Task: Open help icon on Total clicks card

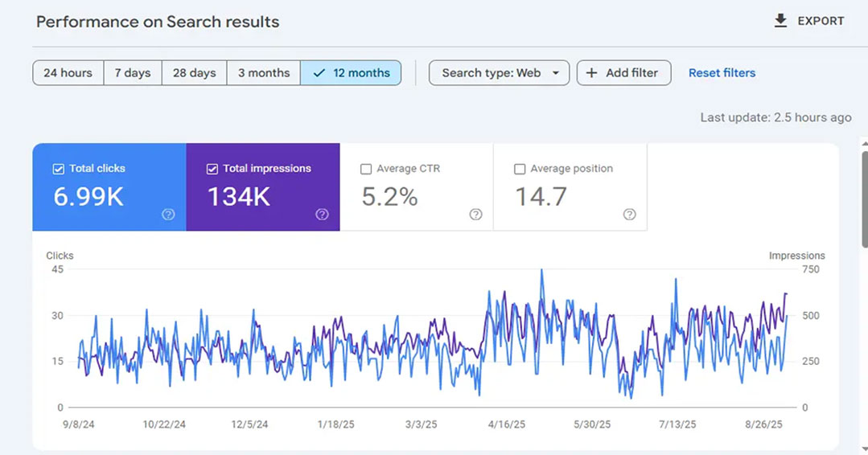Action: 168,215
